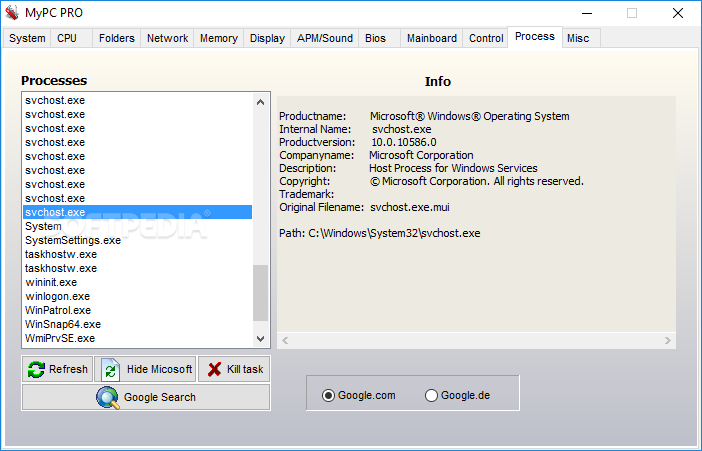Select the Google.de radio button
This screenshot has width=702, height=451.
point(431,395)
